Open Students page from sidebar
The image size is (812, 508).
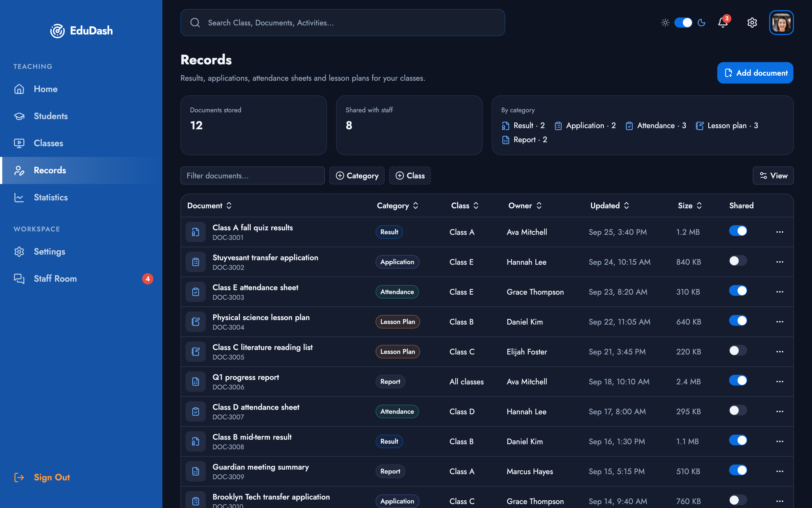click(x=81, y=116)
